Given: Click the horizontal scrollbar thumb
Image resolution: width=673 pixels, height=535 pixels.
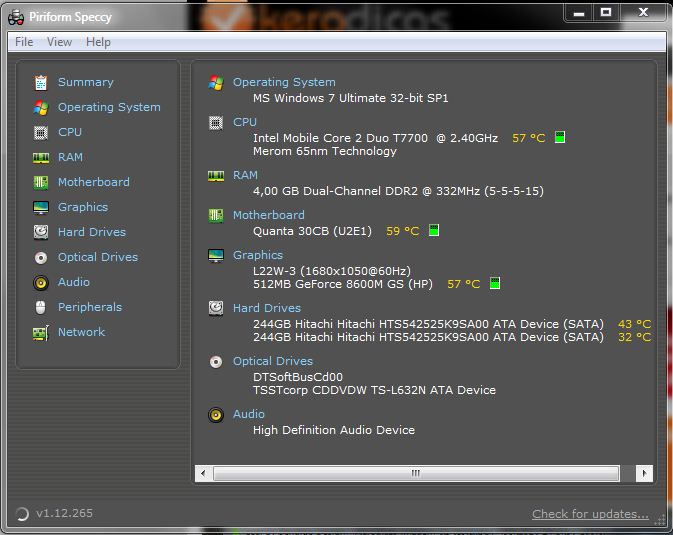Looking at the screenshot, I should 416,474.
